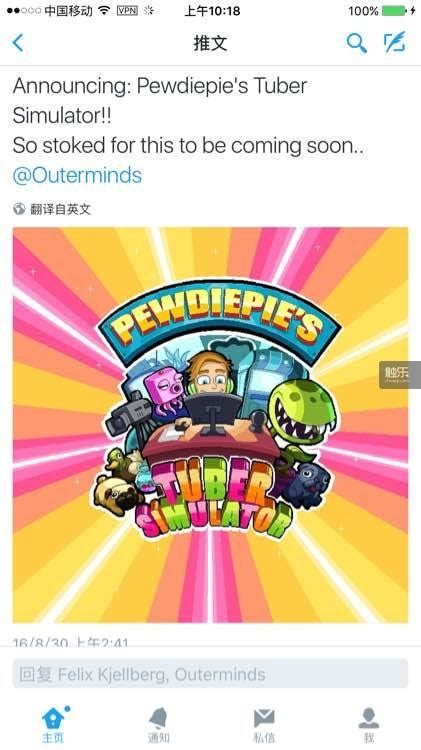Compose new tweet with quill icon

(395, 42)
